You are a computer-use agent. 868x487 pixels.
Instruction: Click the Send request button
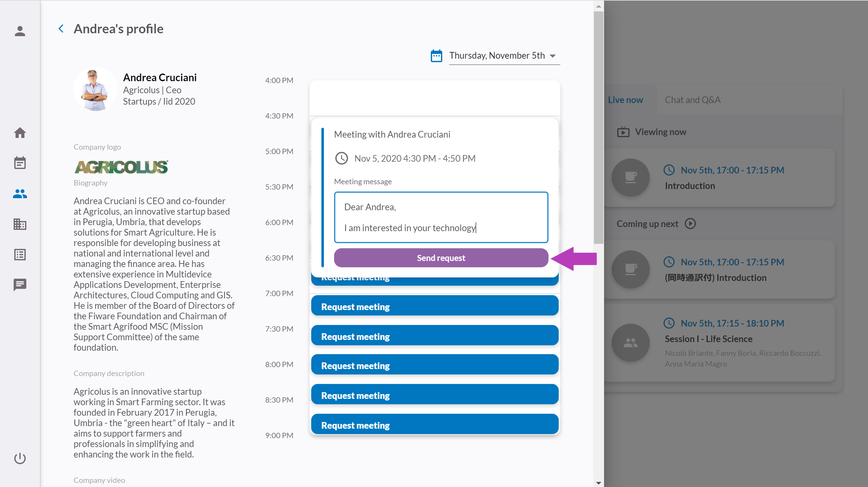click(441, 258)
